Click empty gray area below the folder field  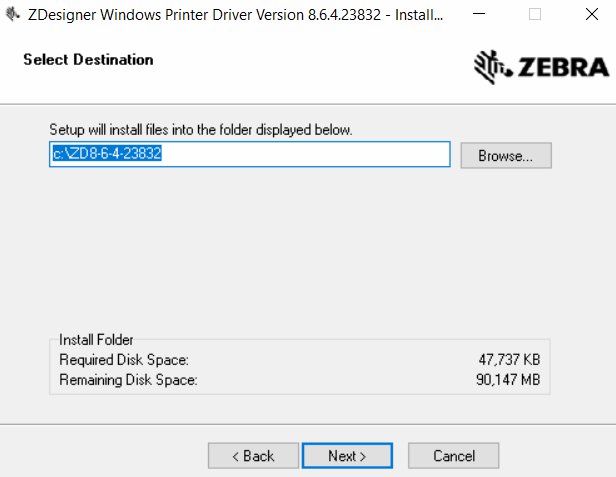pos(300,250)
